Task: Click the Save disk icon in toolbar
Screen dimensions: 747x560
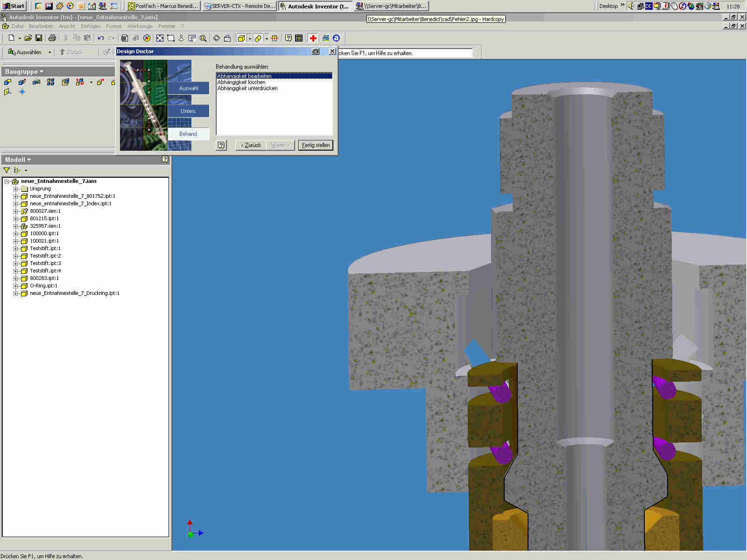Action: tap(39, 38)
